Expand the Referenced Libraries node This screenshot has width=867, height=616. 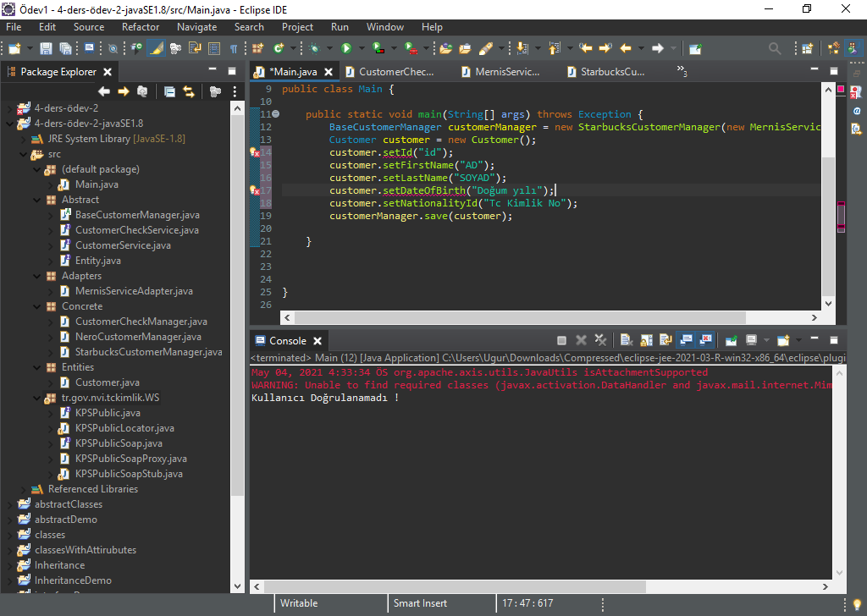coord(24,489)
